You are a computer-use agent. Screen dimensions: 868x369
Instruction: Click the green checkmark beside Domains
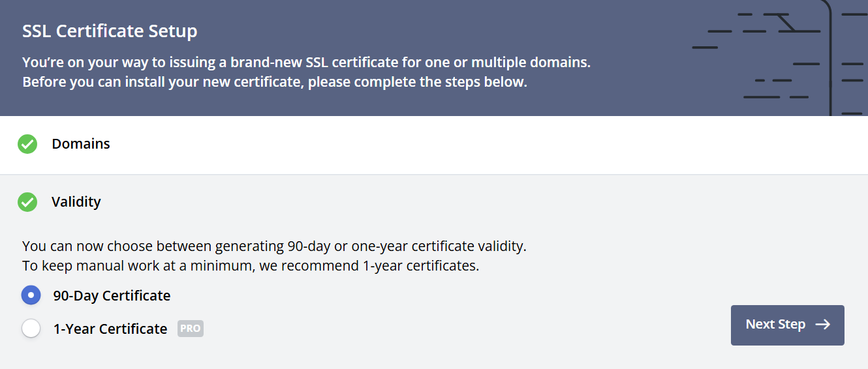click(27, 144)
